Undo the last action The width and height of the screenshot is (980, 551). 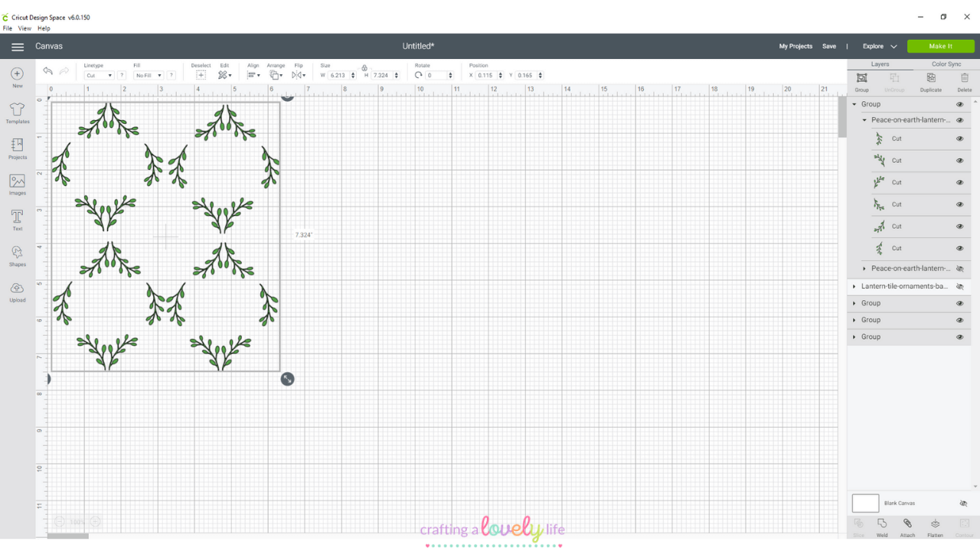(x=47, y=71)
